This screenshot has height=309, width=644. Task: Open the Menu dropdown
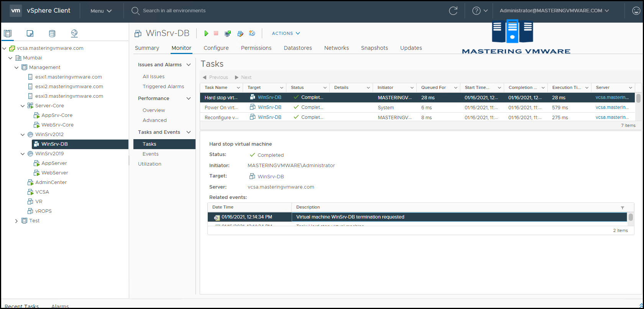[101, 11]
